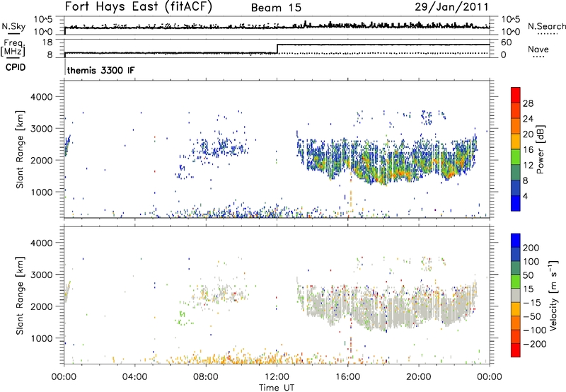Click the 20 value on power colorbar
The height and width of the screenshot is (392, 566).
point(528,134)
